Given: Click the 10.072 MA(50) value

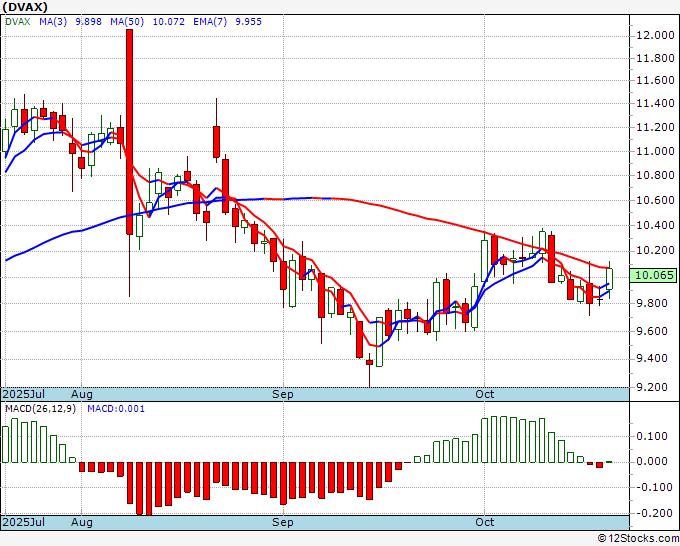Looking at the screenshot, I should pyautogui.click(x=169, y=22).
